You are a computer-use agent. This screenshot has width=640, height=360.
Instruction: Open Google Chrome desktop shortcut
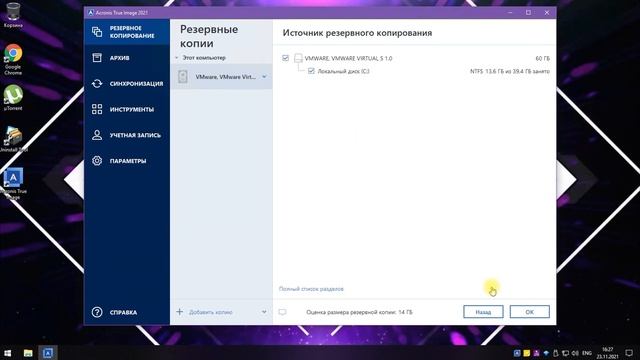[13, 60]
